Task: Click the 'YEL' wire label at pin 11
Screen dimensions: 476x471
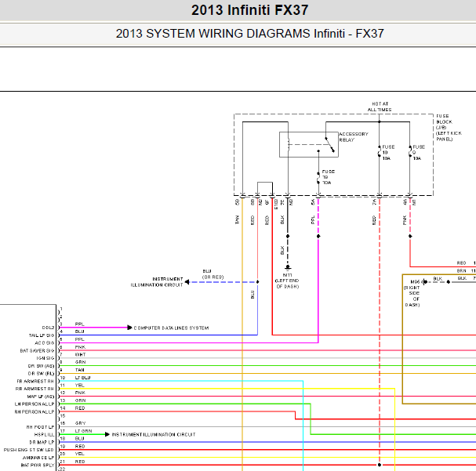Action: coord(79,386)
